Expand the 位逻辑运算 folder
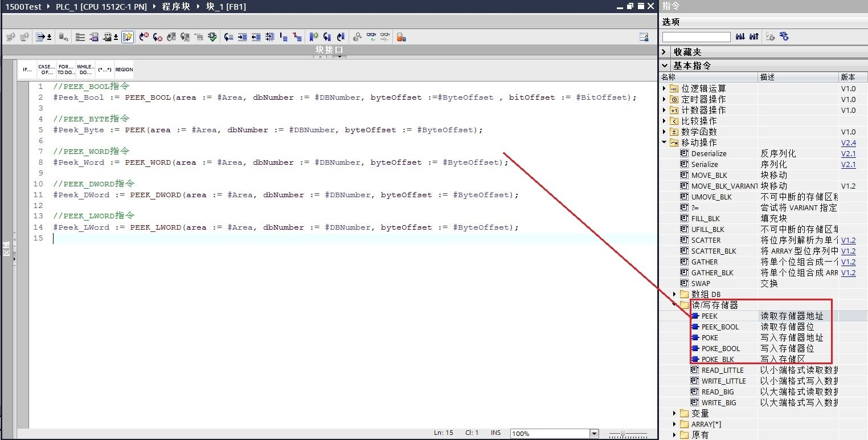This screenshot has width=868, height=440. point(664,88)
